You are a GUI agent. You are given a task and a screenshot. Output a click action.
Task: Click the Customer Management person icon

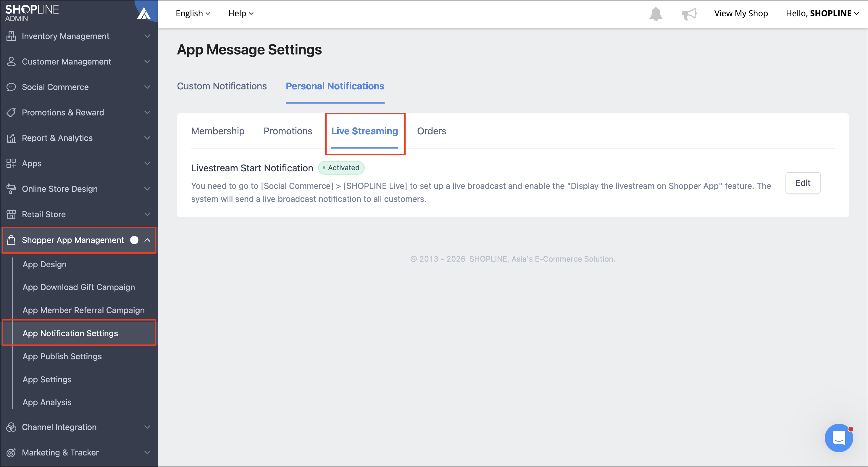[11, 62]
